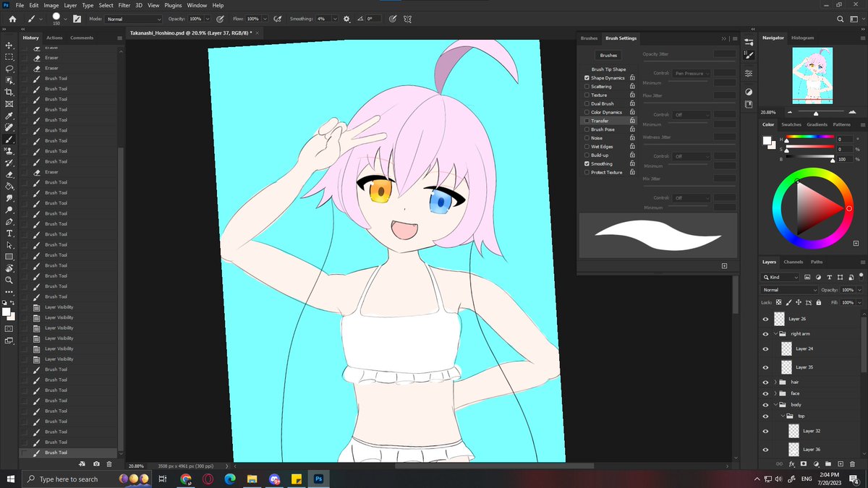
Task: Open layer blend mode Normal dropdown
Action: [x=789, y=290]
